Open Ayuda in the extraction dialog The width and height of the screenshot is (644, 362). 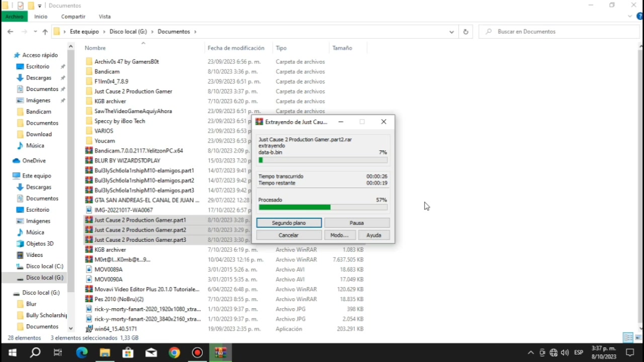pos(374,235)
